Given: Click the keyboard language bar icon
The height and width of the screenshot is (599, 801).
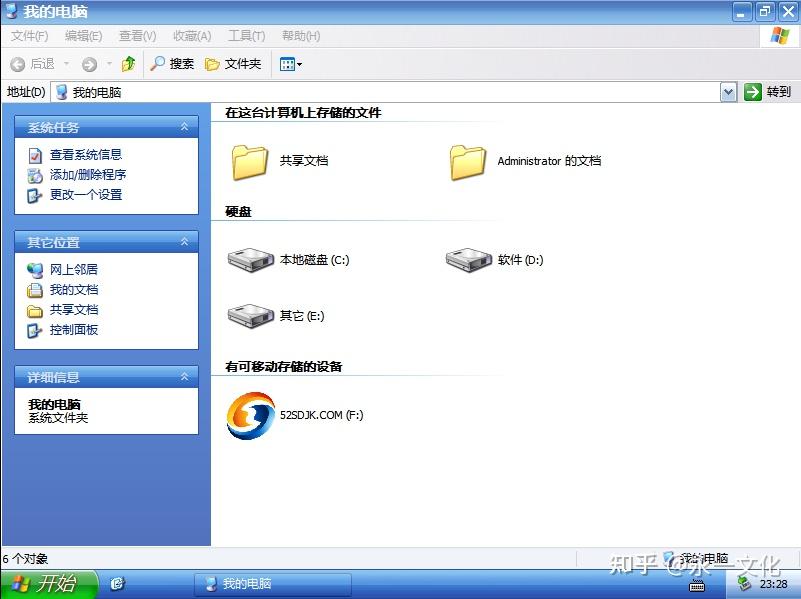Looking at the screenshot, I should coord(697,586).
